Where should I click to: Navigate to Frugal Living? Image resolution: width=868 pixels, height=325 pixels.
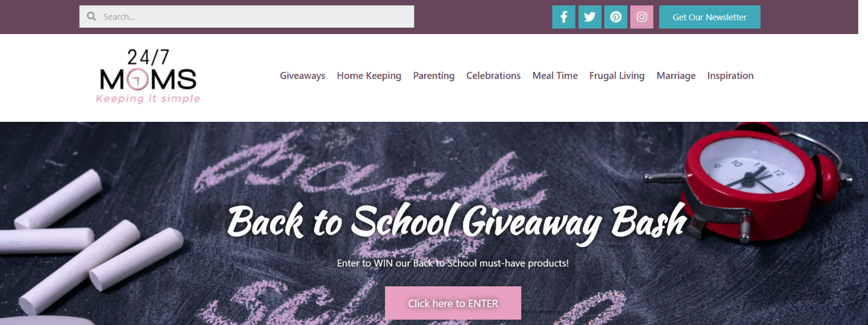click(x=617, y=76)
